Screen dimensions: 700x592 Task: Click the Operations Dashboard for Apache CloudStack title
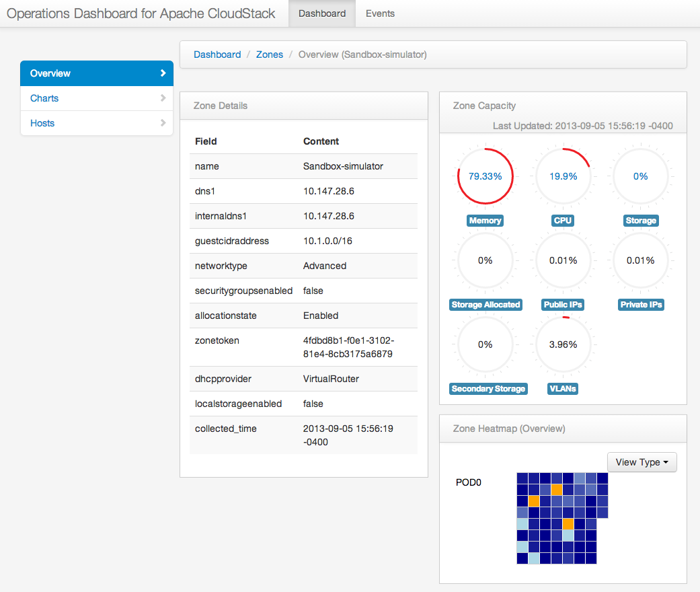pos(141,13)
